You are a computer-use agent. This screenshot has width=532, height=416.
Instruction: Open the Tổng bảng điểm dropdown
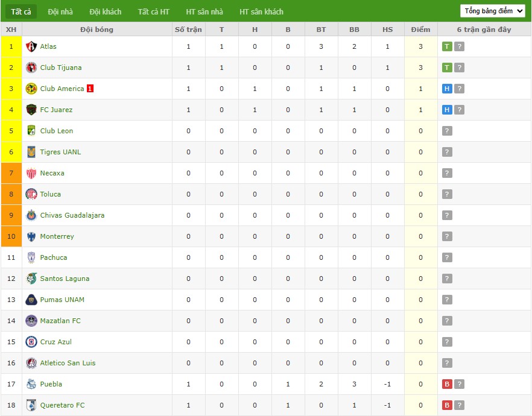(493, 11)
